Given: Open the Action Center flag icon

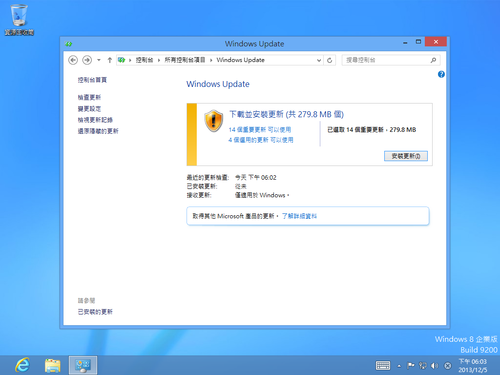Looking at the screenshot, I should 411,366.
